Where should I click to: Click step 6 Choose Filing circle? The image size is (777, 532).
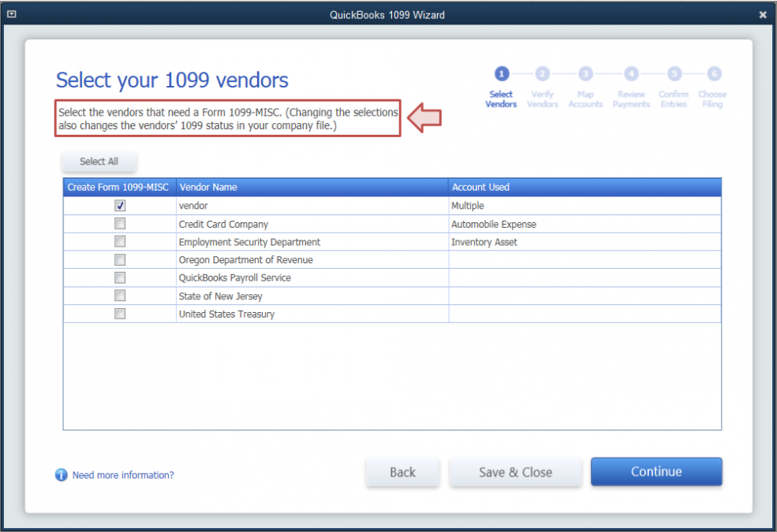tap(713, 74)
